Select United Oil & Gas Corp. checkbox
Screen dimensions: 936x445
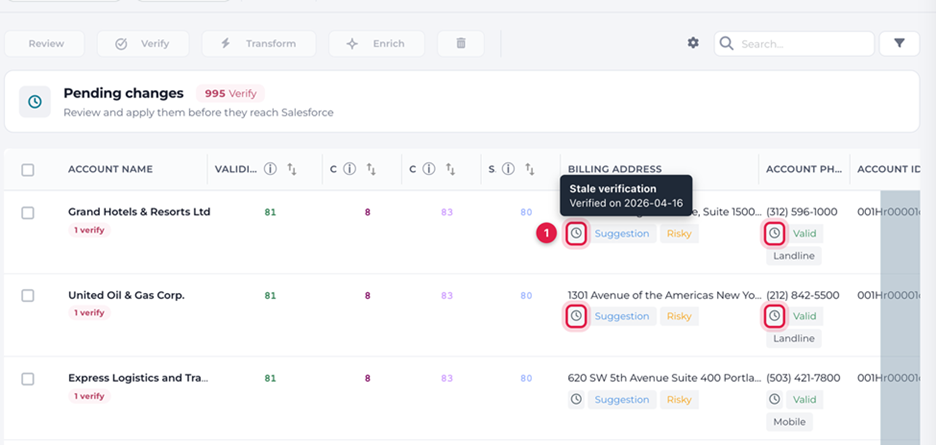click(27, 296)
